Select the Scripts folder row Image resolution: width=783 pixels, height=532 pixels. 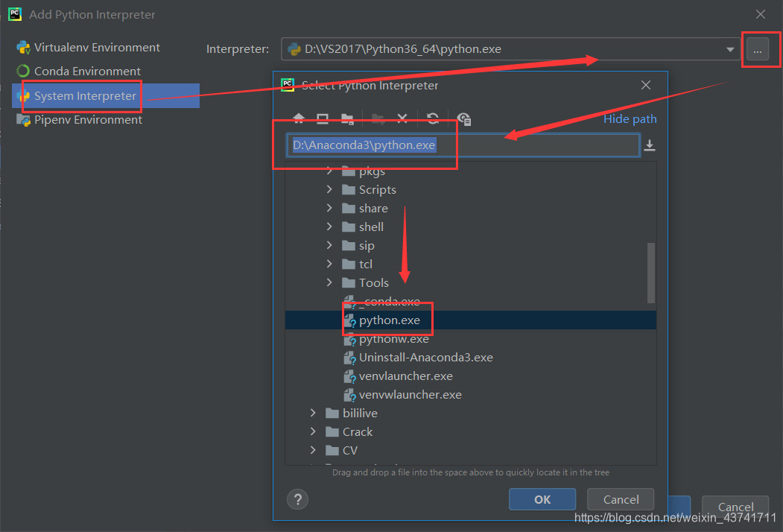pos(470,190)
